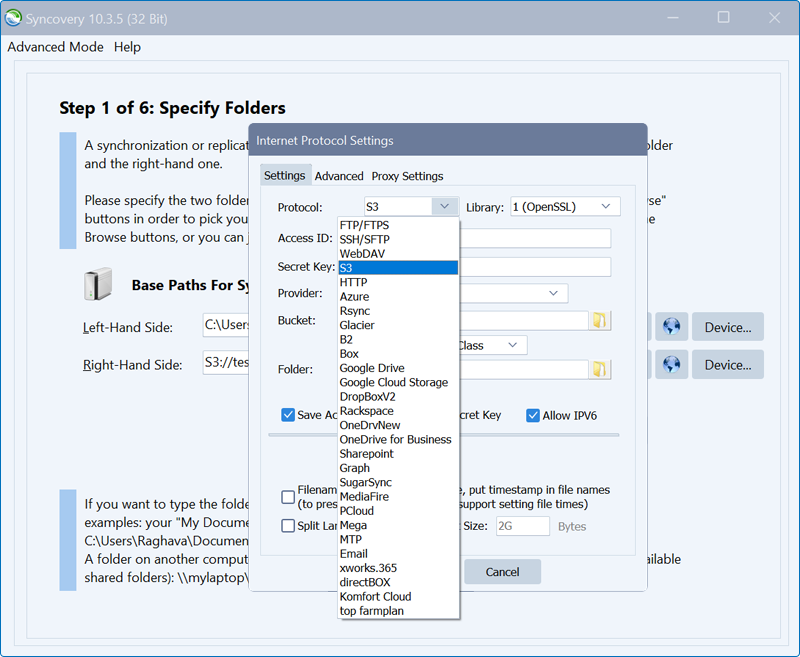Pick MediaFire from the list
This screenshot has height=657, width=800.
click(x=398, y=496)
